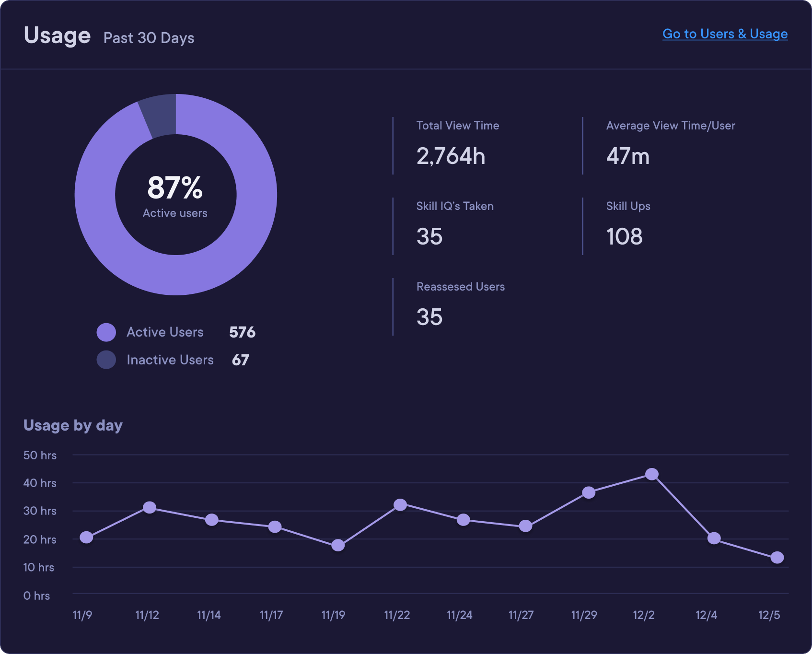Screen dimensions: 812x654
Task: Select the data point for 11/19
Action: coord(338,545)
